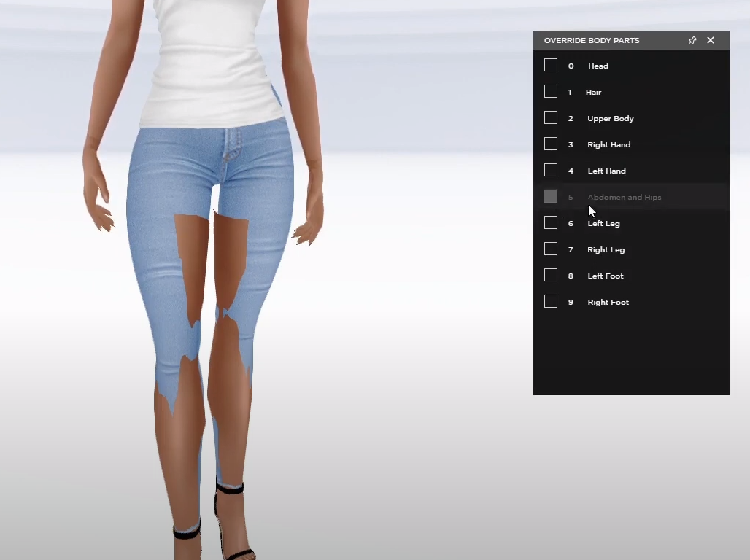The image size is (750, 560).
Task: Enable the Right Leg override
Action: (x=551, y=249)
